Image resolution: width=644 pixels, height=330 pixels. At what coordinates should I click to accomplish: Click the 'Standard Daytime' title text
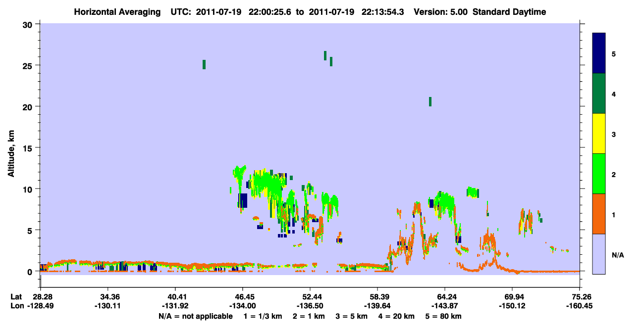[x=509, y=12]
